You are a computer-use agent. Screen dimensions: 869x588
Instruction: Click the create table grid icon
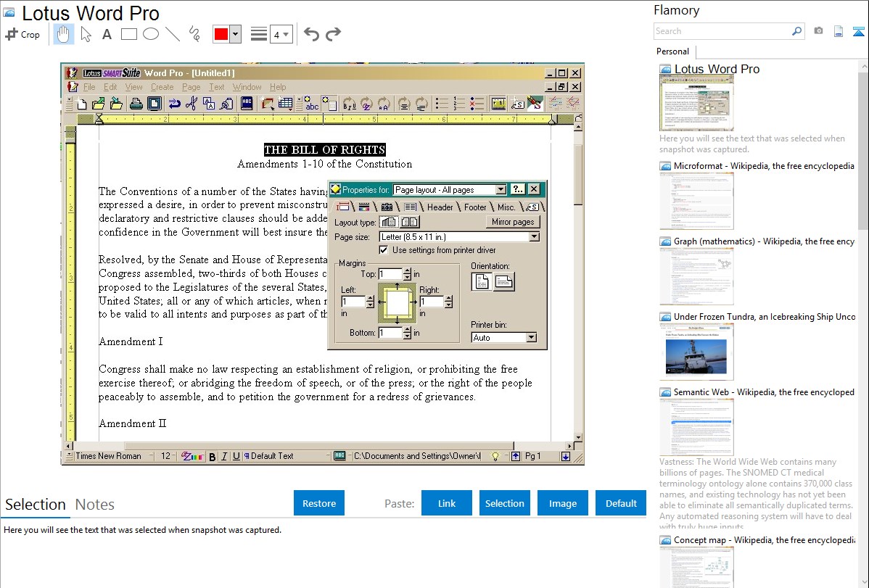point(285,104)
